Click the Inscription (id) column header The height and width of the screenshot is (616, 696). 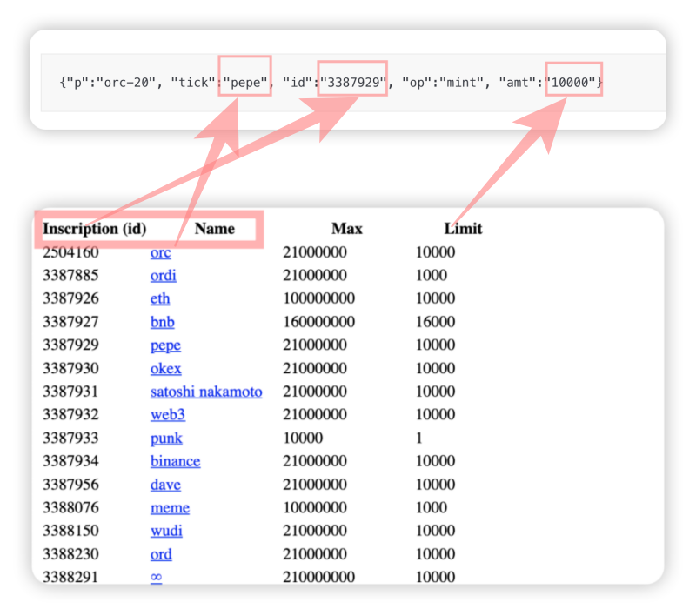(95, 229)
